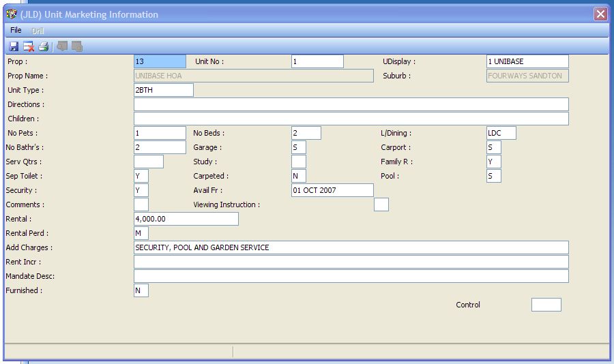Focus the Add Charges text field

click(351, 247)
